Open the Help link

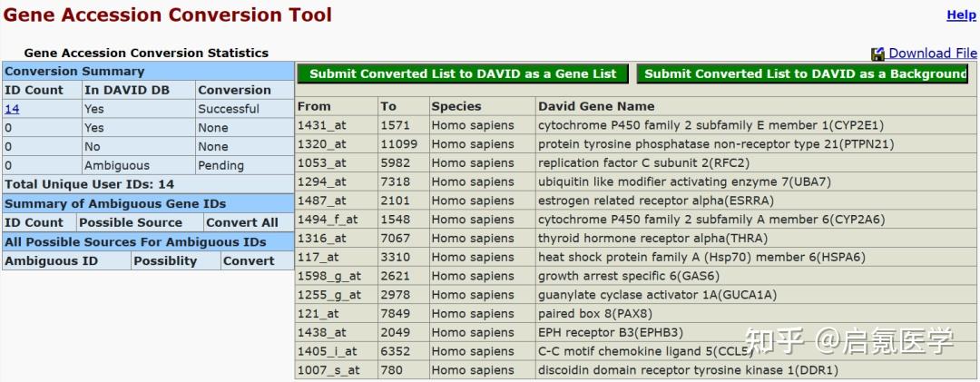(961, 15)
